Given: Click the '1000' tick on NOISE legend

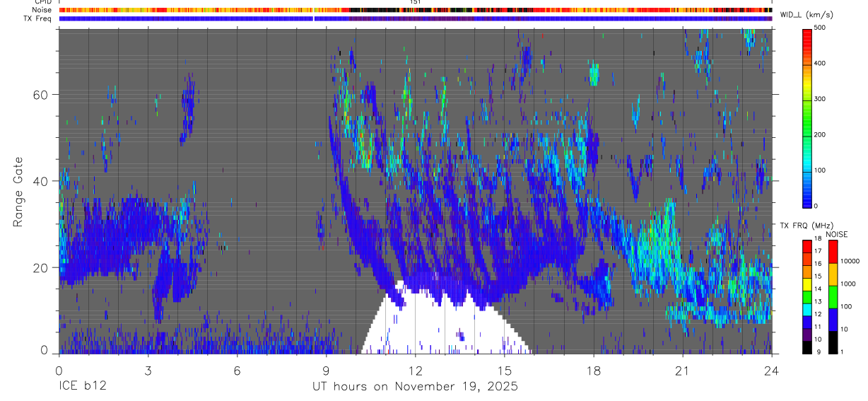Looking at the screenshot, I should [847, 284].
